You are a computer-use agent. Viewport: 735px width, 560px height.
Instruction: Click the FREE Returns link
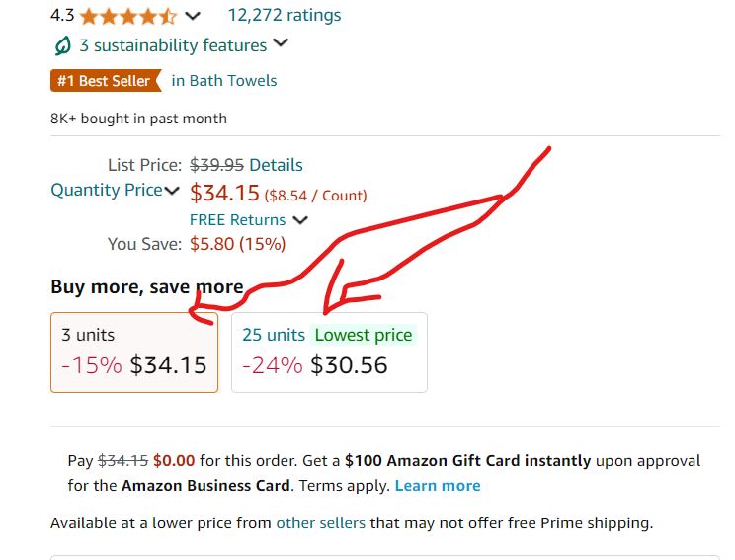pos(238,220)
